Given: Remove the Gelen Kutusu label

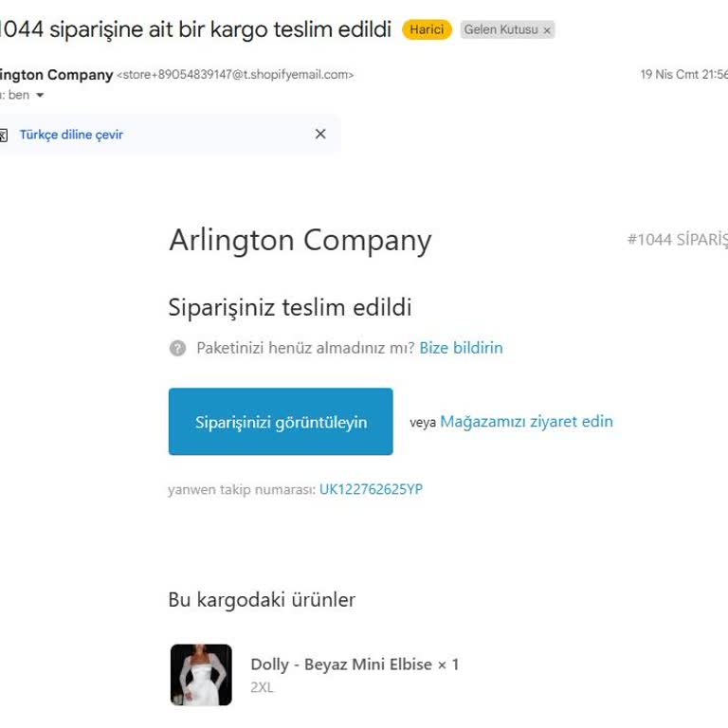Looking at the screenshot, I should point(547,30).
